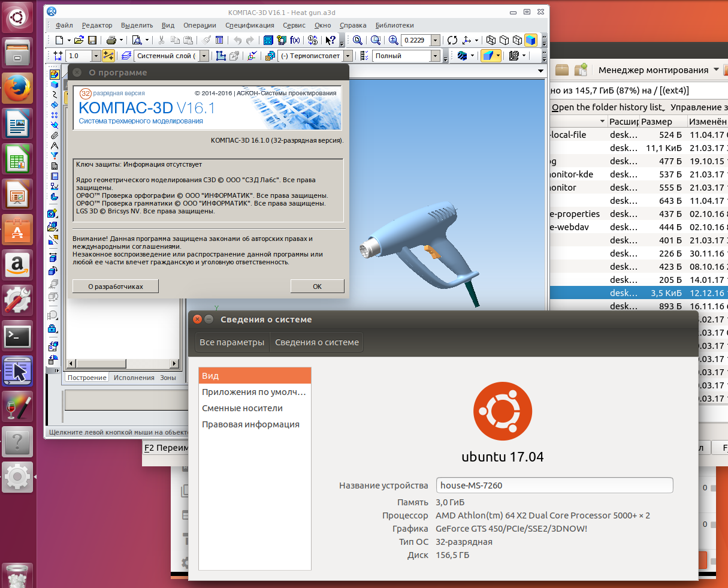Select Сменные носители in sidebar

(x=255, y=408)
